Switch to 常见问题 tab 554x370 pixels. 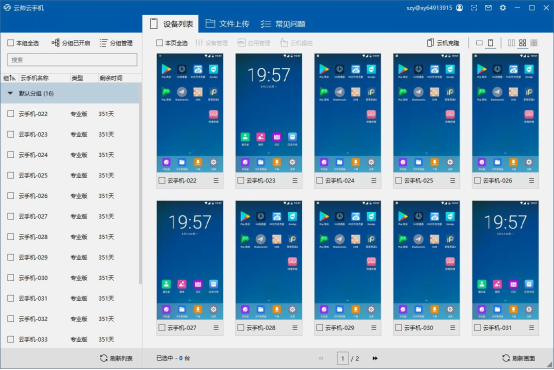[x=283, y=24]
